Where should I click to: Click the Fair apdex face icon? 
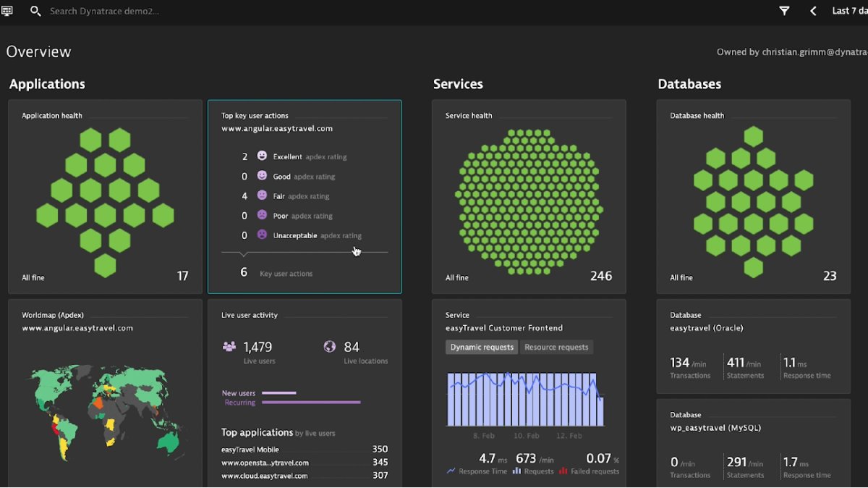point(262,195)
